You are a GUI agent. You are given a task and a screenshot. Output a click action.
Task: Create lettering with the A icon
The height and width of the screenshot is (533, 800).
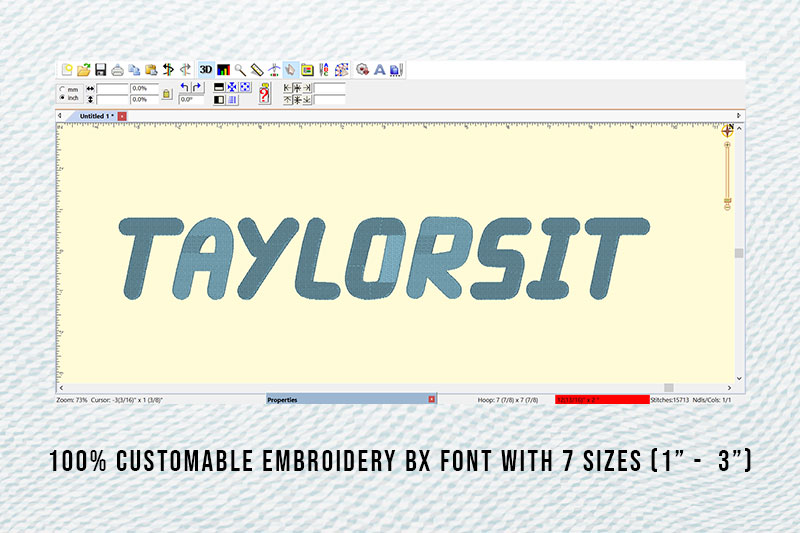[x=380, y=70]
